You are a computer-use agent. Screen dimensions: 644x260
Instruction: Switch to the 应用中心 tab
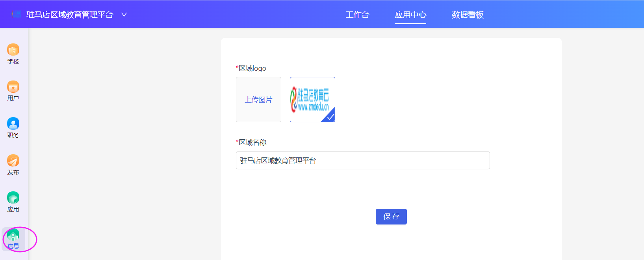pyautogui.click(x=410, y=15)
